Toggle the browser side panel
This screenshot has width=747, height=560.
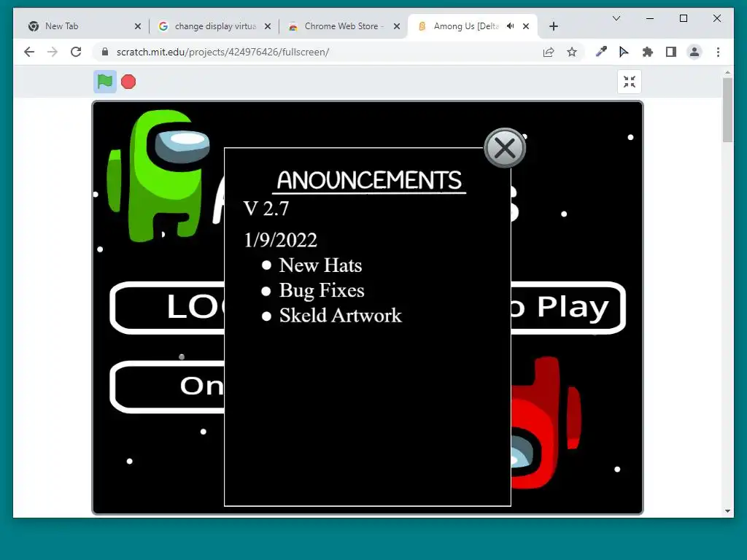(671, 52)
